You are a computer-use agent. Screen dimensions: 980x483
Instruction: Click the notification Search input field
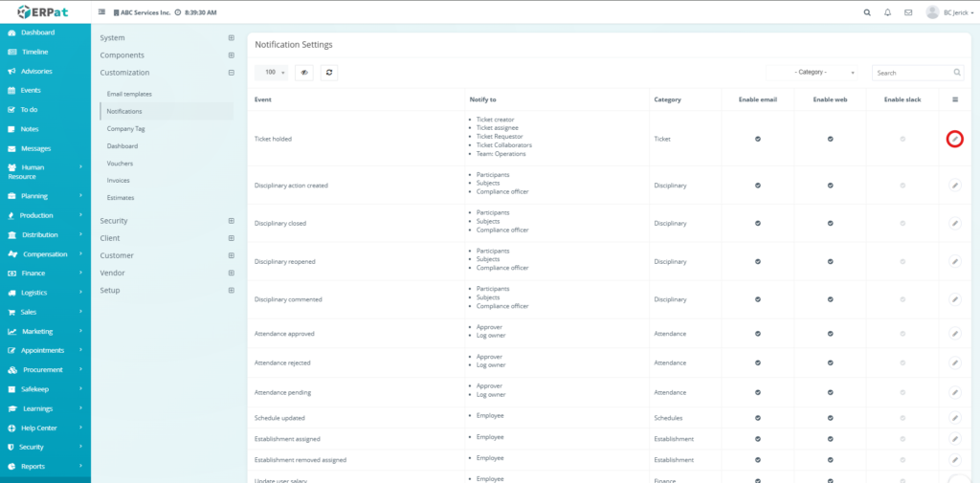(911, 72)
